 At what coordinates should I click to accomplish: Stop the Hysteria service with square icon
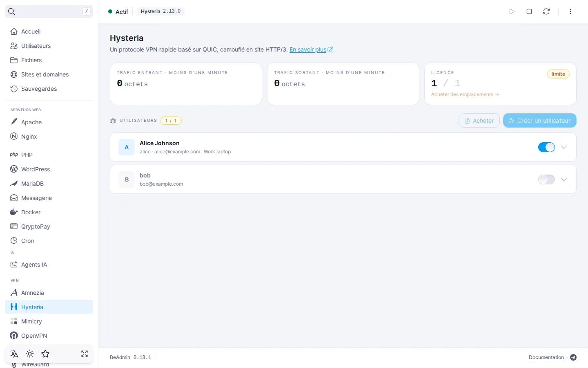point(529,11)
